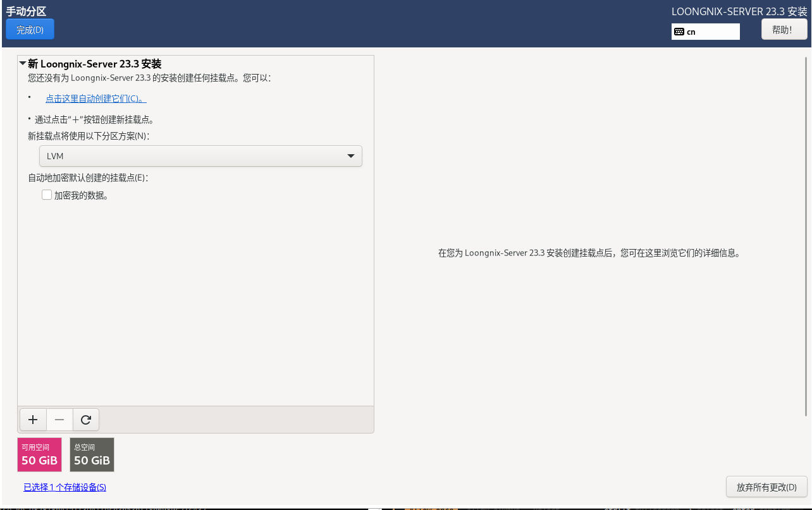Click the text 您还没有为 Loongnix-Server 23.3 的安装创建任何挂载点
The image size is (812, 510).
coord(133,78)
